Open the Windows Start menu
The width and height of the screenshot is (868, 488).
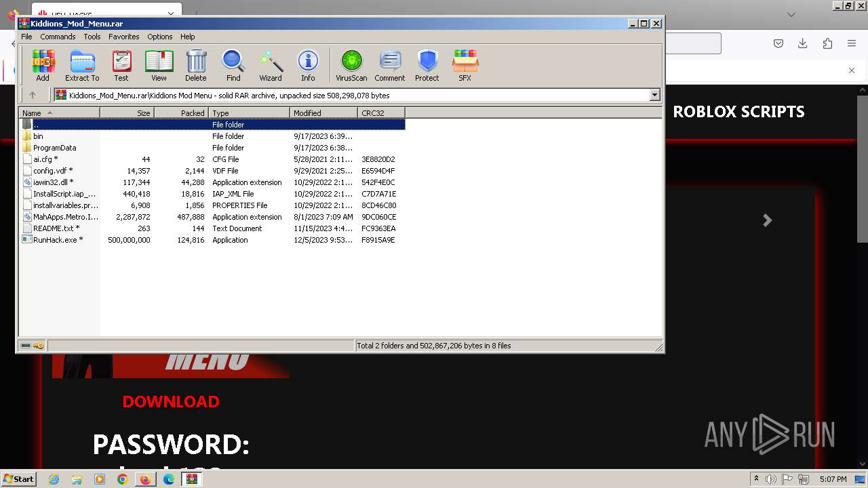point(18,479)
